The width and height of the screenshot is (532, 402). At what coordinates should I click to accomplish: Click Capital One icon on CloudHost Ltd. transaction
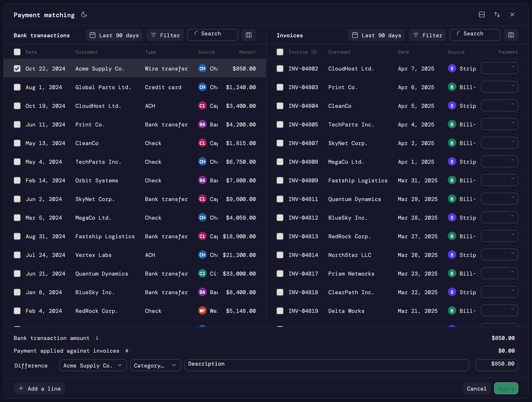tap(202, 106)
